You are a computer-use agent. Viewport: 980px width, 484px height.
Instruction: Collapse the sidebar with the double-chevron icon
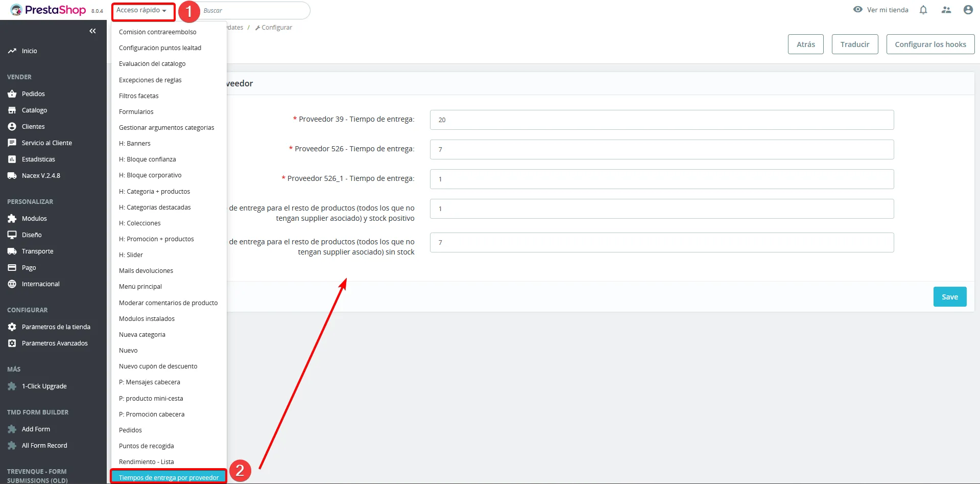[92, 31]
